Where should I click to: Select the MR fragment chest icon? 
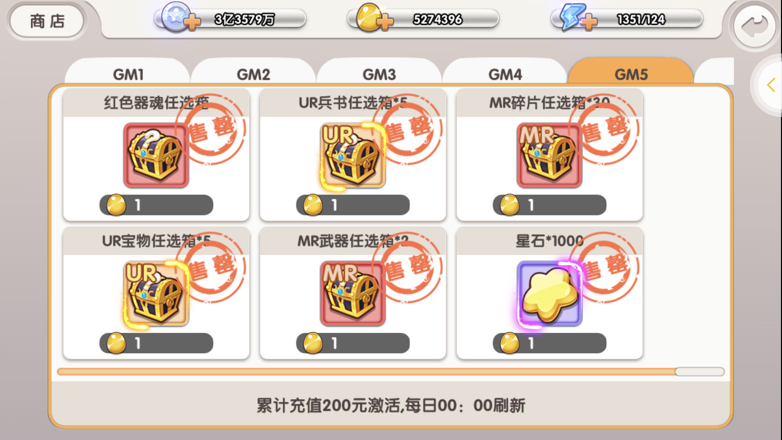coord(549,155)
